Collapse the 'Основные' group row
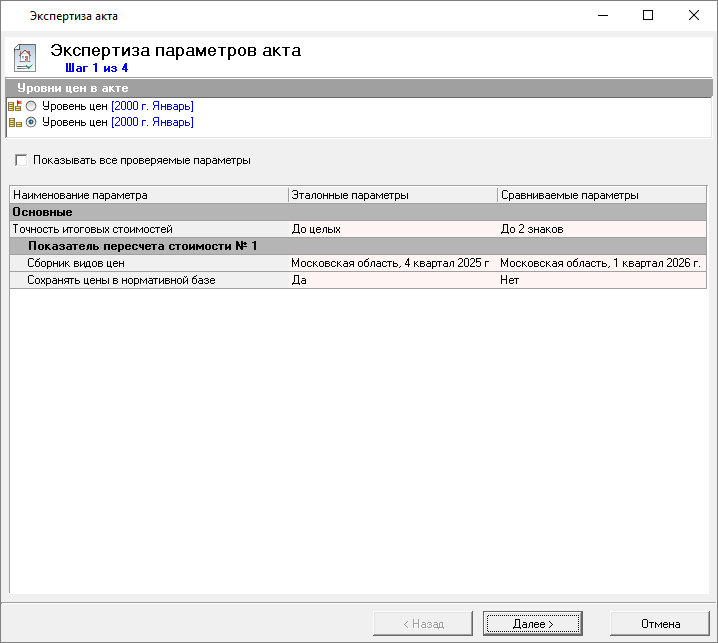Image resolution: width=718 pixels, height=643 pixels. (x=42, y=212)
